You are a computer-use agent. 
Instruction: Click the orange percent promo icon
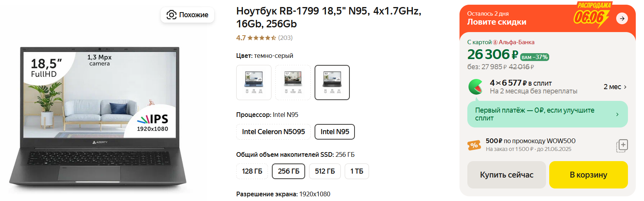click(x=474, y=145)
